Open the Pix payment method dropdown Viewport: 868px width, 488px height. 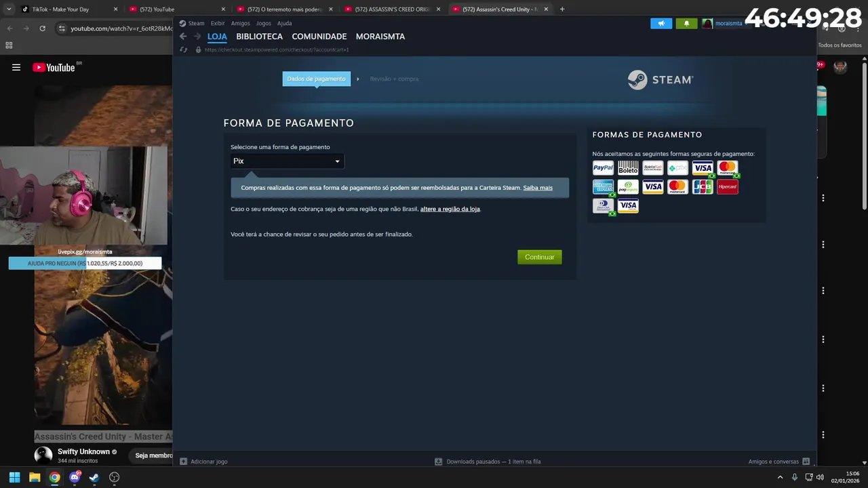[x=287, y=161]
